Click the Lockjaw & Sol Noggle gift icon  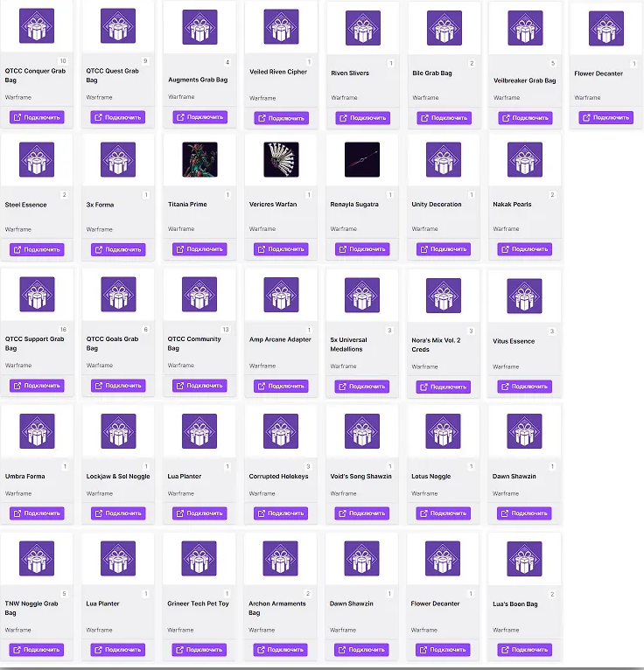pyautogui.click(x=118, y=431)
